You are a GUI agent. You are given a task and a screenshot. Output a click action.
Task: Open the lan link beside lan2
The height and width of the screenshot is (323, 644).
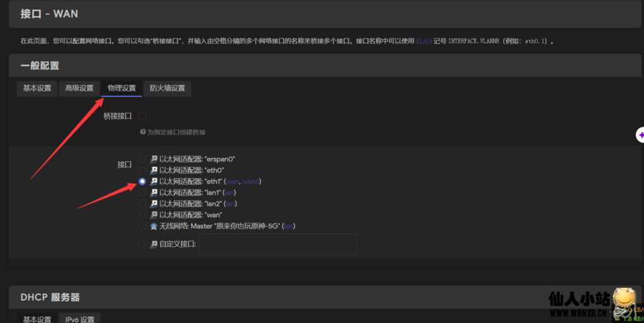(230, 203)
